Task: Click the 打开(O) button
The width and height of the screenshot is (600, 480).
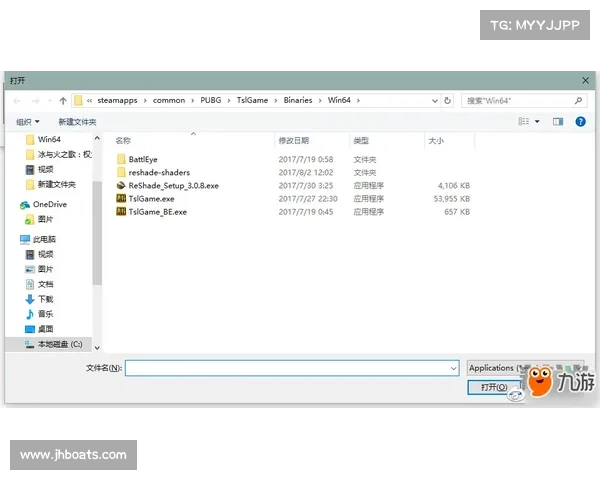Action: click(x=494, y=387)
